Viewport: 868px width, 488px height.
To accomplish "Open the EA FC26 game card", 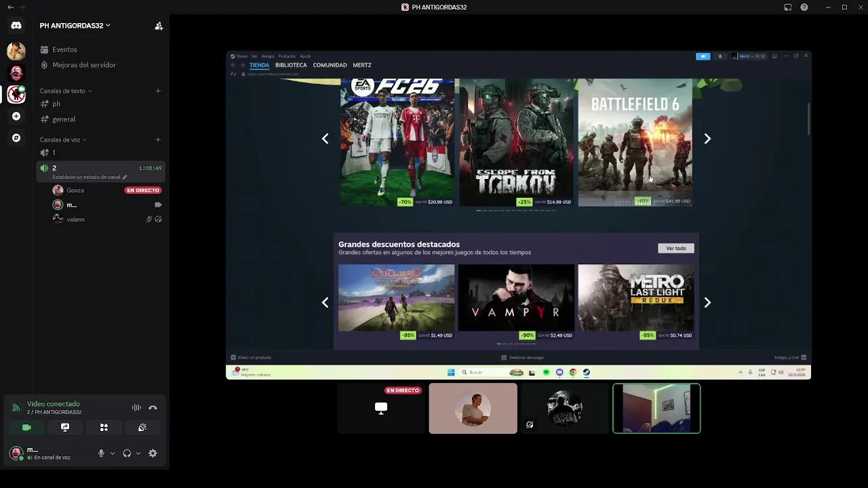I will (397, 142).
